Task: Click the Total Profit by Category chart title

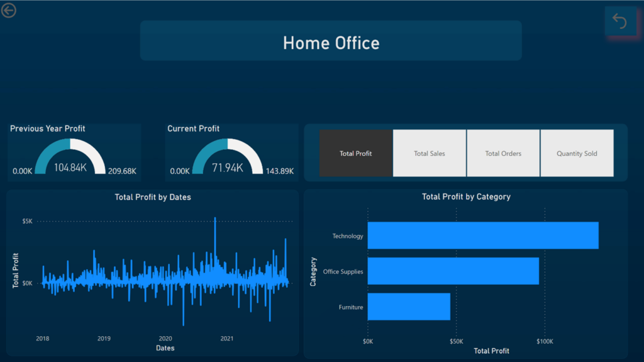Action: [x=466, y=196]
